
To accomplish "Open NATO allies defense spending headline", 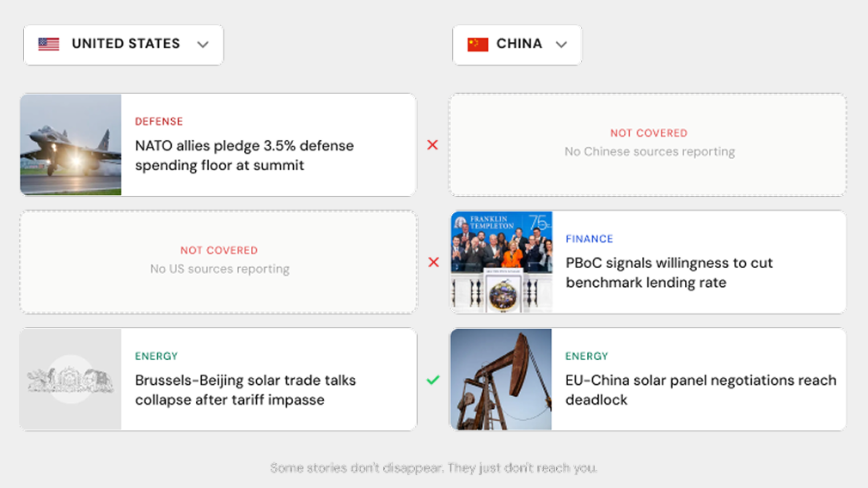I will pyautogui.click(x=244, y=156).
